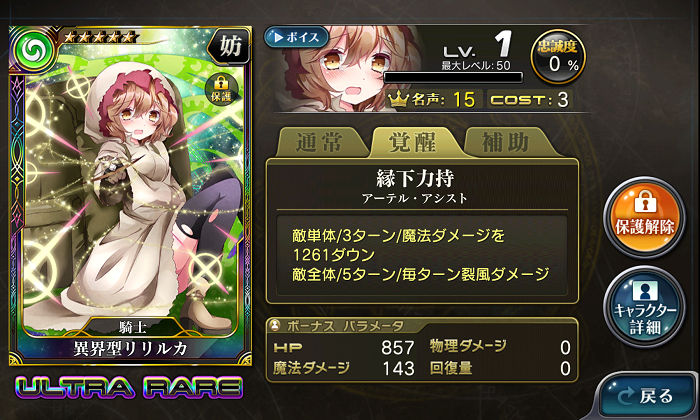Image resolution: width=700 pixels, height=420 pixels.
Task: Tap the 忠誠度 loyalty percentage circle
Action: click(558, 57)
